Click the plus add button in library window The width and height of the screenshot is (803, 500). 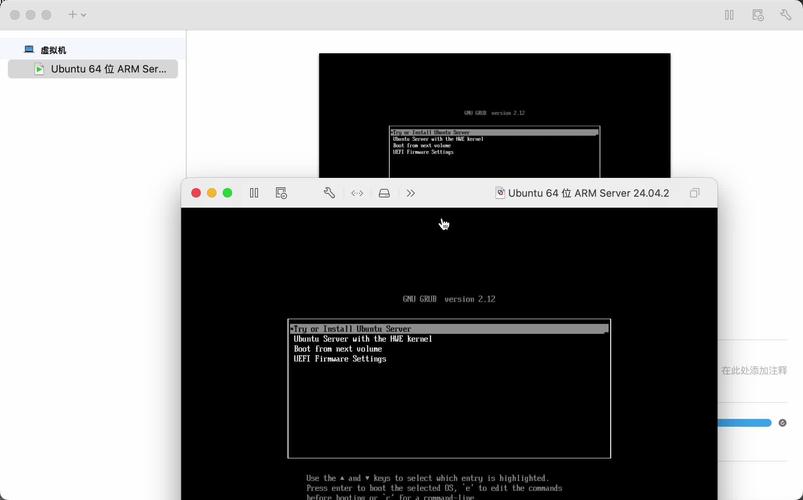72,15
